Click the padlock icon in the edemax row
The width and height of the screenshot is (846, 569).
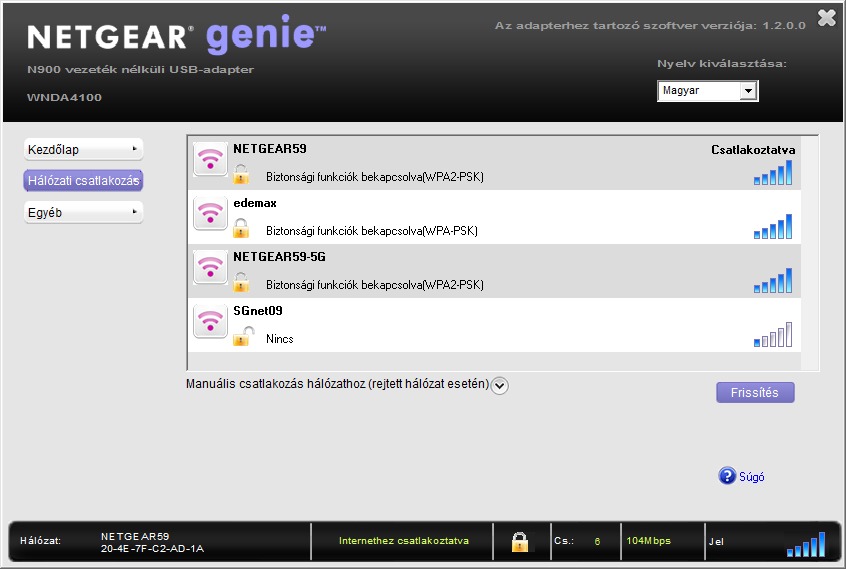point(241,229)
